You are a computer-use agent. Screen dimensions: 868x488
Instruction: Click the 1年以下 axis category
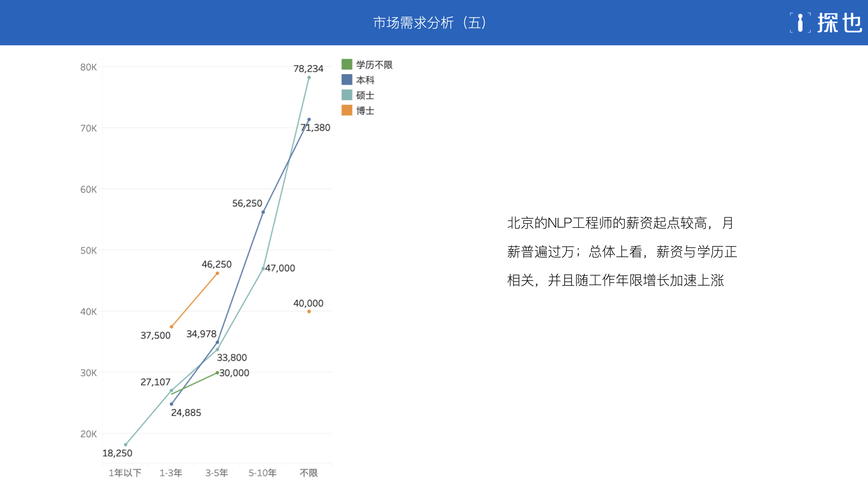(x=125, y=473)
